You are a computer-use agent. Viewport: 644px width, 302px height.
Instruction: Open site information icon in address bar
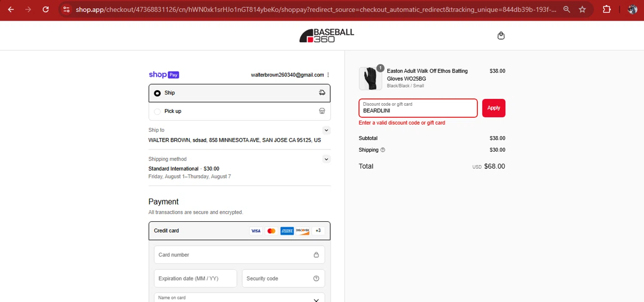[66, 9]
